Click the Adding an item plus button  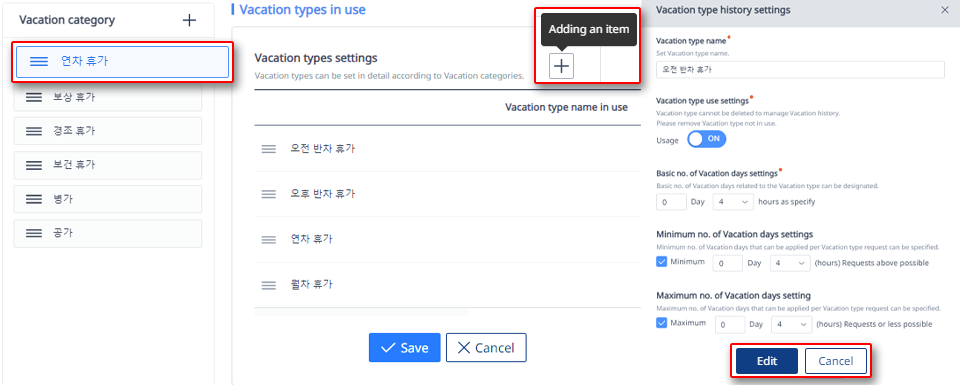(561, 65)
